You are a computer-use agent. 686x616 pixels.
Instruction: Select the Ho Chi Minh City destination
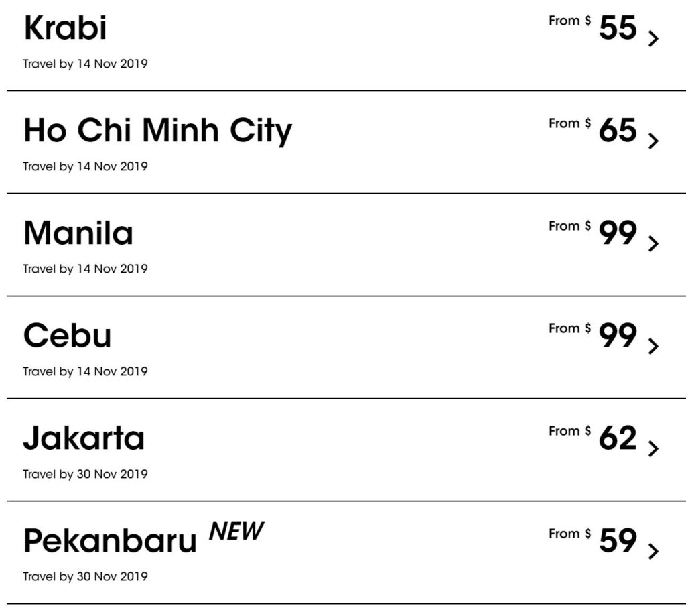(157, 131)
